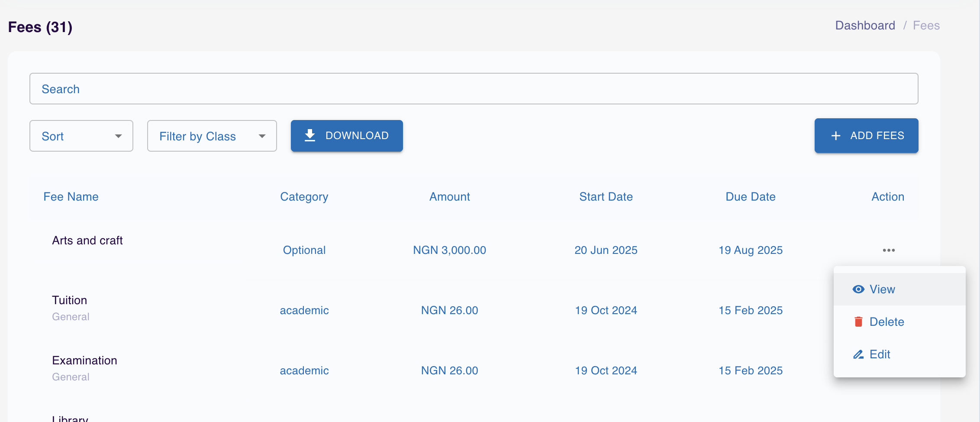
Task: Click the 19 Oct 2024 date in Examination row
Action: tap(606, 371)
